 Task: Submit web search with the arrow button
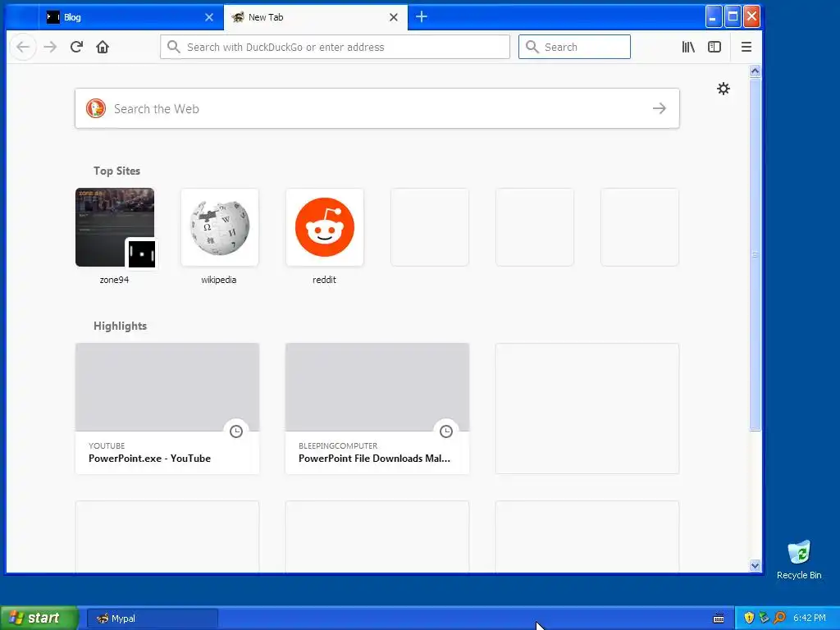[x=660, y=109]
